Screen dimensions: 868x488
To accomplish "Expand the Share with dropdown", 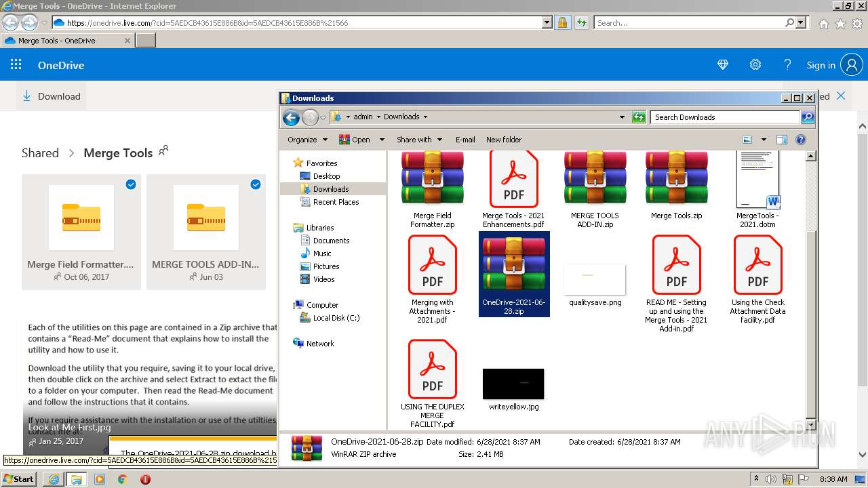I will click(x=419, y=140).
